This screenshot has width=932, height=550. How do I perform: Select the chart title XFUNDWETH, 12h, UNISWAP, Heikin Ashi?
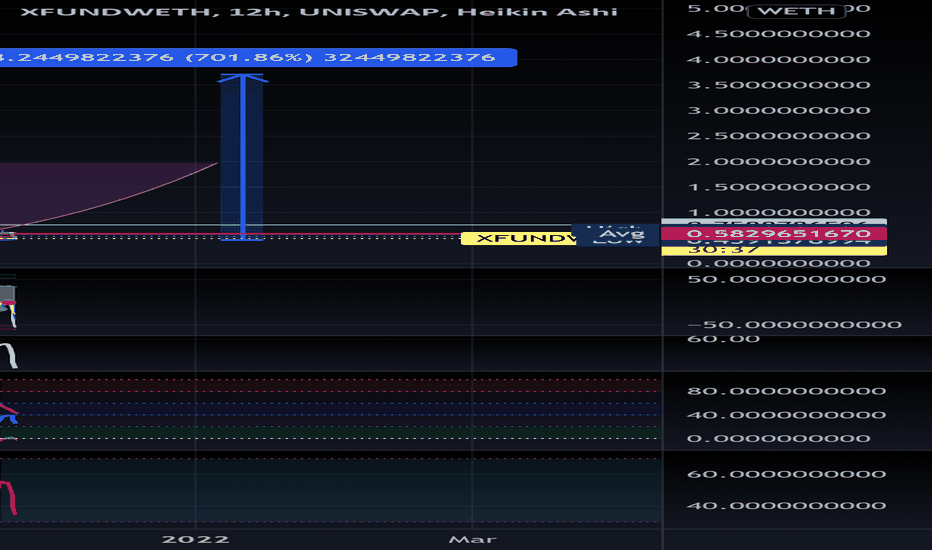tap(319, 11)
